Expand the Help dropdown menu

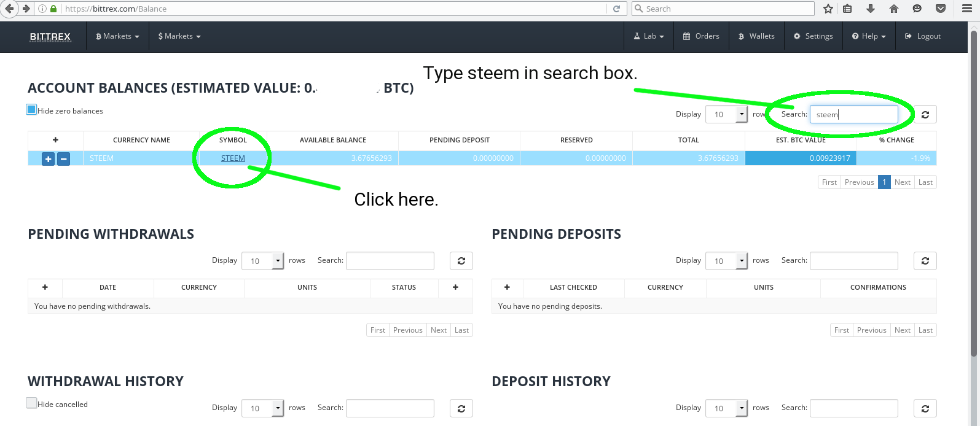point(869,36)
